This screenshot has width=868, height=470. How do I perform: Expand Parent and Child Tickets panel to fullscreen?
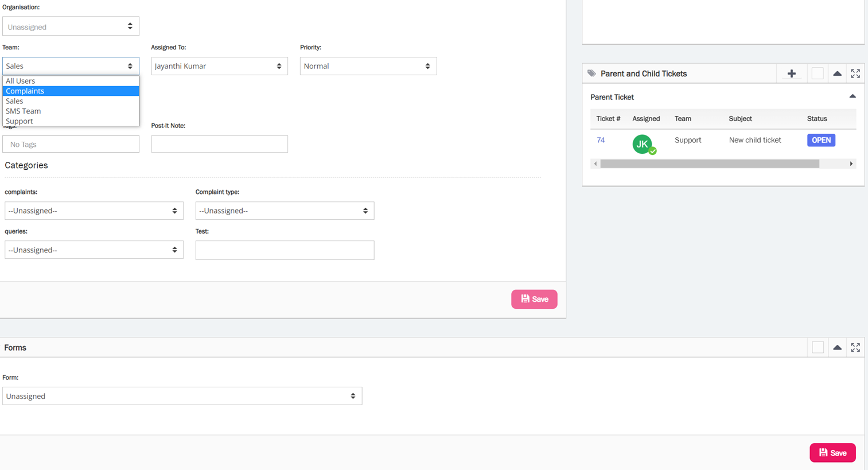[x=855, y=73]
